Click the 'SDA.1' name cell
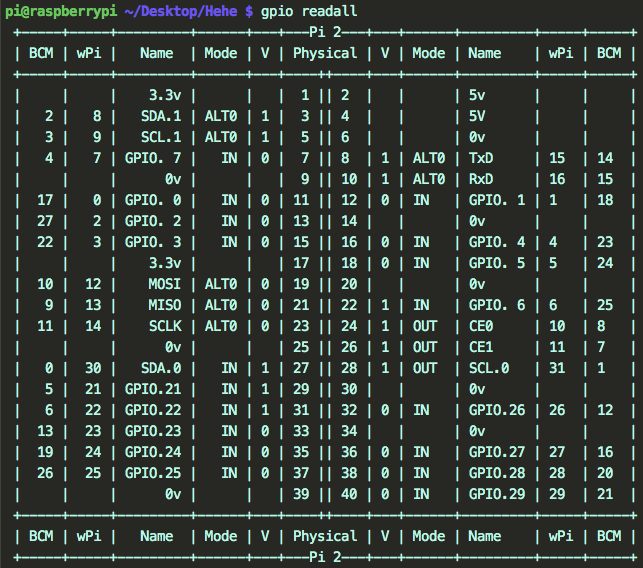This screenshot has height=568, width=643. [161, 116]
